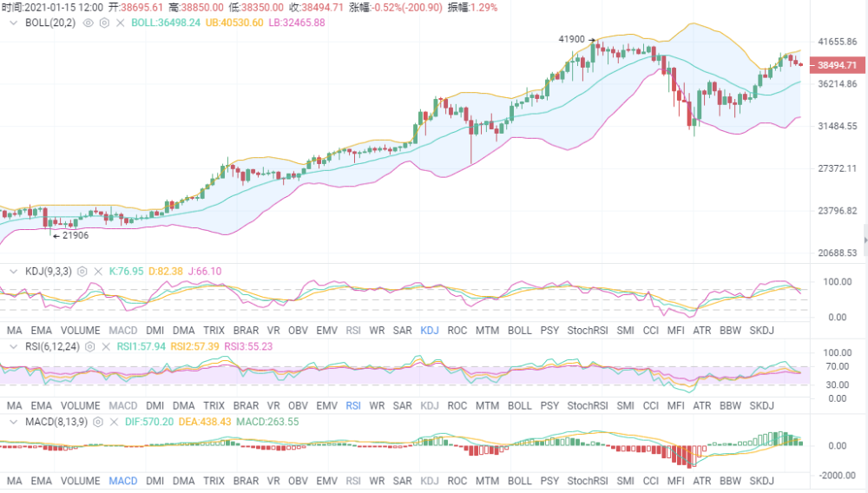This screenshot has width=868, height=493.
Task: Select BOLL in the row under the RSI chart
Action: 520,405
